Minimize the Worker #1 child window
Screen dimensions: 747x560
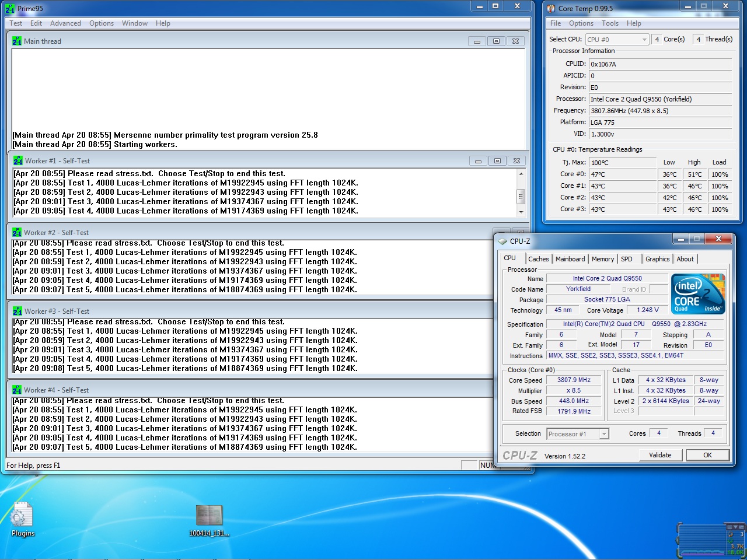coord(478,161)
